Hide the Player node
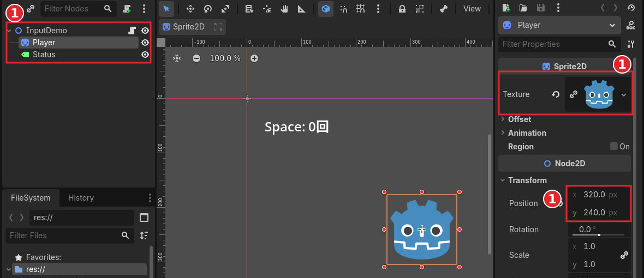 [145, 43]
